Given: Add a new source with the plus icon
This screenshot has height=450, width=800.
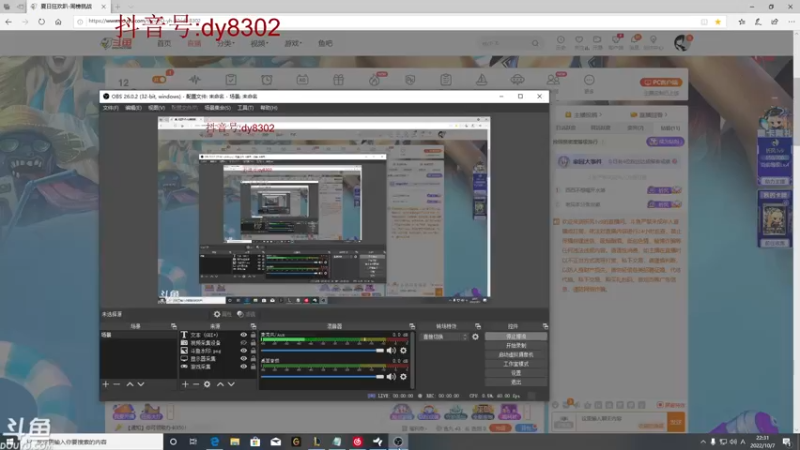Looking at the screenshot, I should pos(185,384).
